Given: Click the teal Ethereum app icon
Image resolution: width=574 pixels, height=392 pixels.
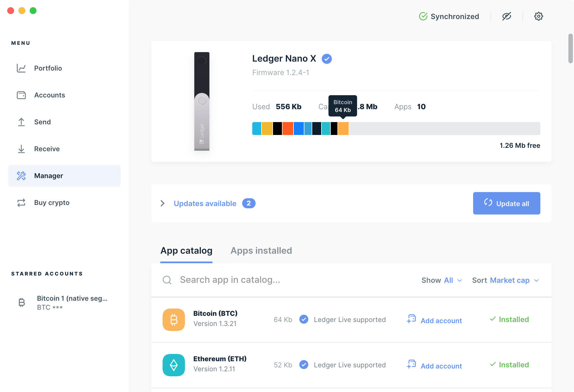Looking at the screenshot, I should (x=174, y=365).
